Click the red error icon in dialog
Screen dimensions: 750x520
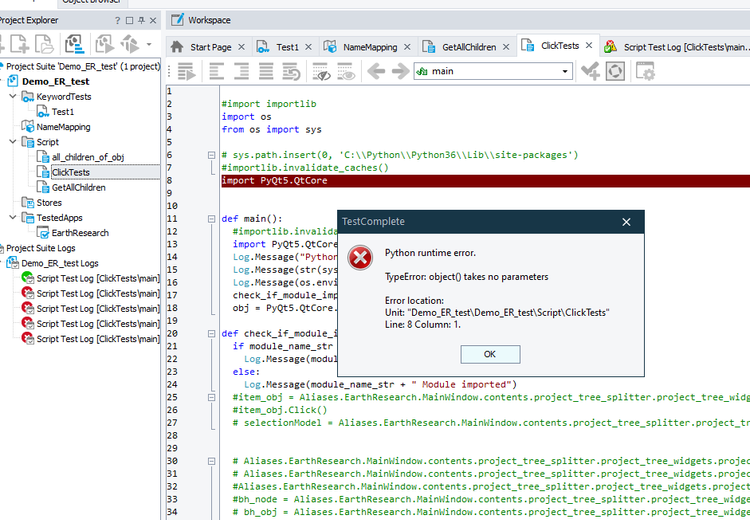coord(359,258)
